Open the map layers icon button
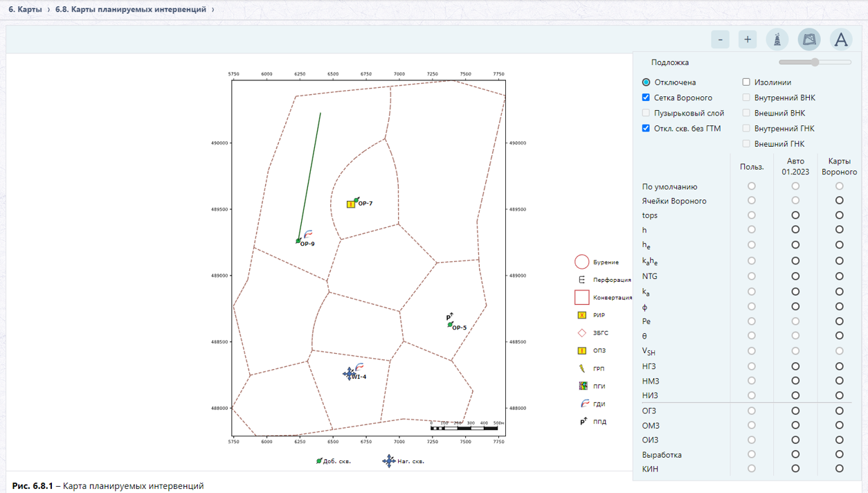The height and width of the screenshot is (493, 868). click(809, 39)
